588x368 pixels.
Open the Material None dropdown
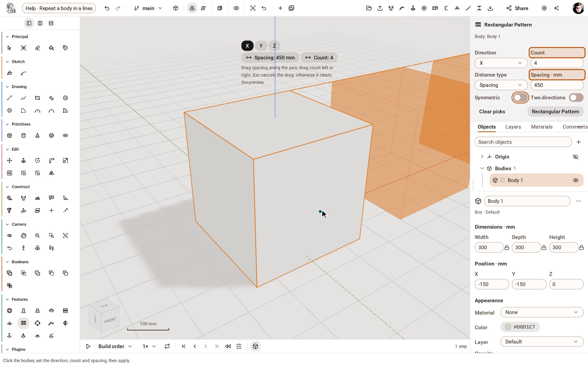(542, 312)
